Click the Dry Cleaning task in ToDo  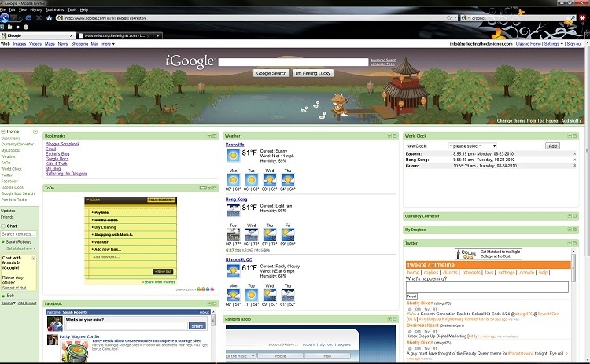coord(105,227)
